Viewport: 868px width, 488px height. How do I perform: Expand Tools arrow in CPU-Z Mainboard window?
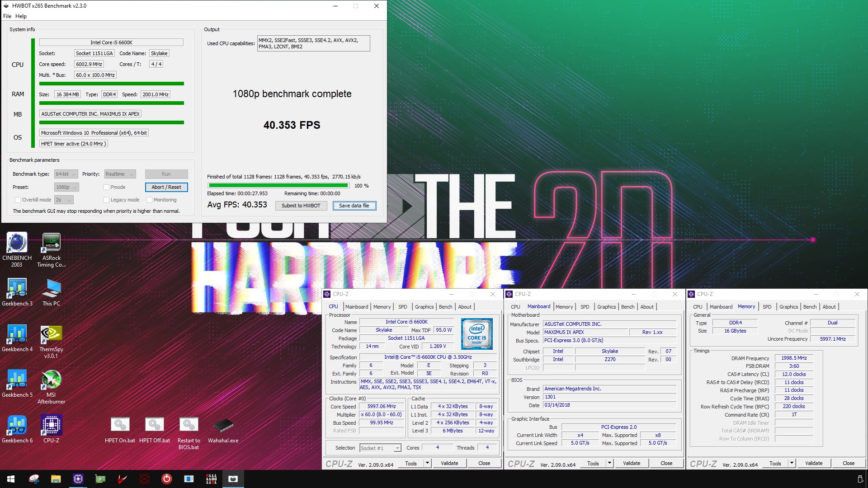609,463
